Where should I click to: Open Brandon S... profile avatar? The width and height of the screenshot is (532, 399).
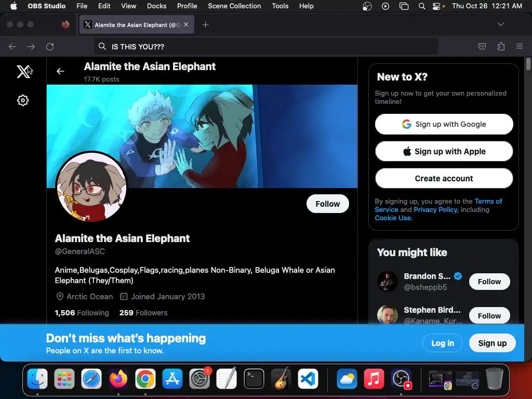387,282
